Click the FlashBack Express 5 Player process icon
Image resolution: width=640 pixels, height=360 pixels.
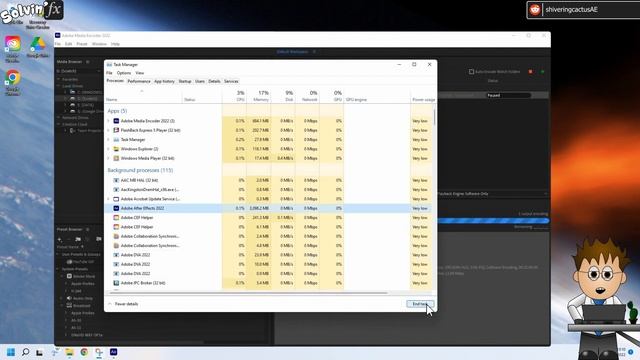pyautogui.click(x=116, y=130)
